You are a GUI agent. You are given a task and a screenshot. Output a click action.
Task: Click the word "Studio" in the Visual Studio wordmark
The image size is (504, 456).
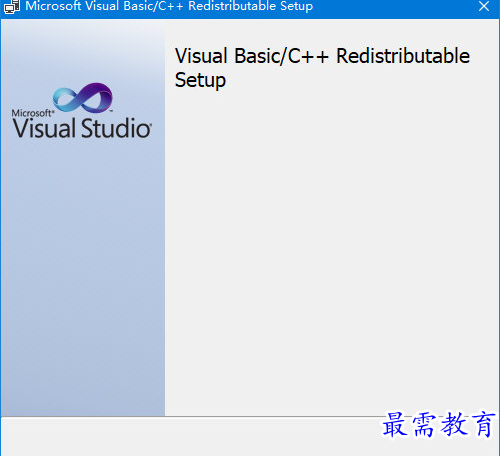point(116,128)
